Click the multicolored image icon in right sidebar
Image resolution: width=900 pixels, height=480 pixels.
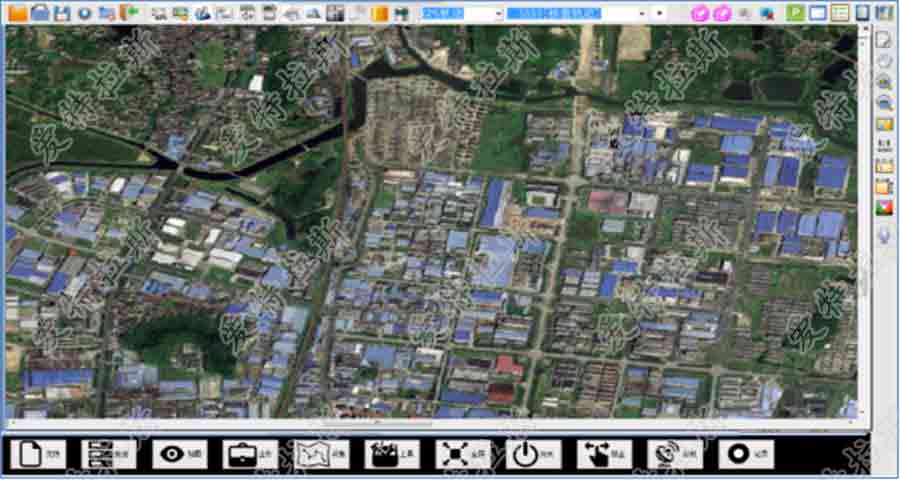coord(884,208)
